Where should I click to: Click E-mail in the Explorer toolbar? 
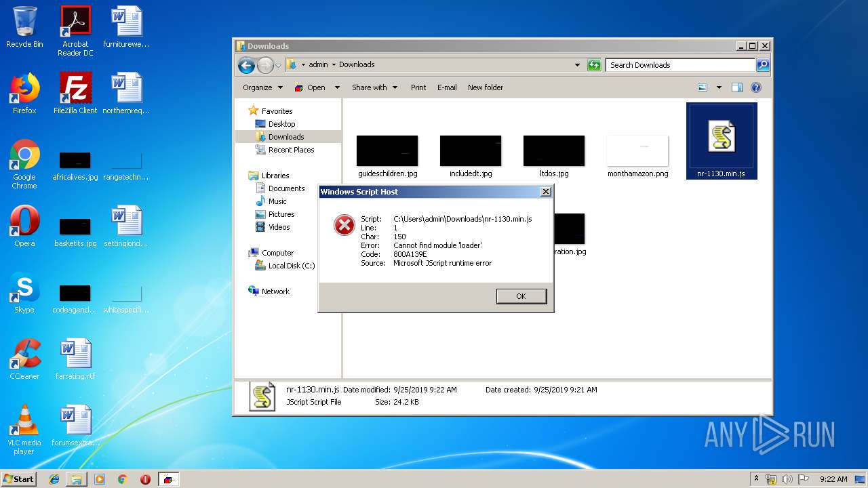click(447, 87)
